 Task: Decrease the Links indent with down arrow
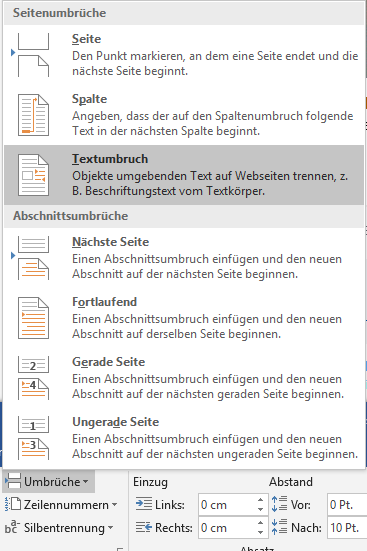pos(260,510)
